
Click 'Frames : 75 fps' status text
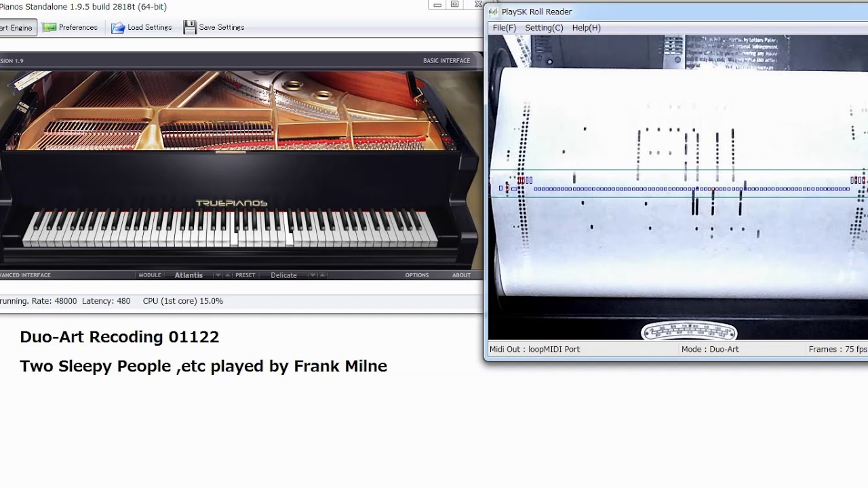click(x=838, y=349)
